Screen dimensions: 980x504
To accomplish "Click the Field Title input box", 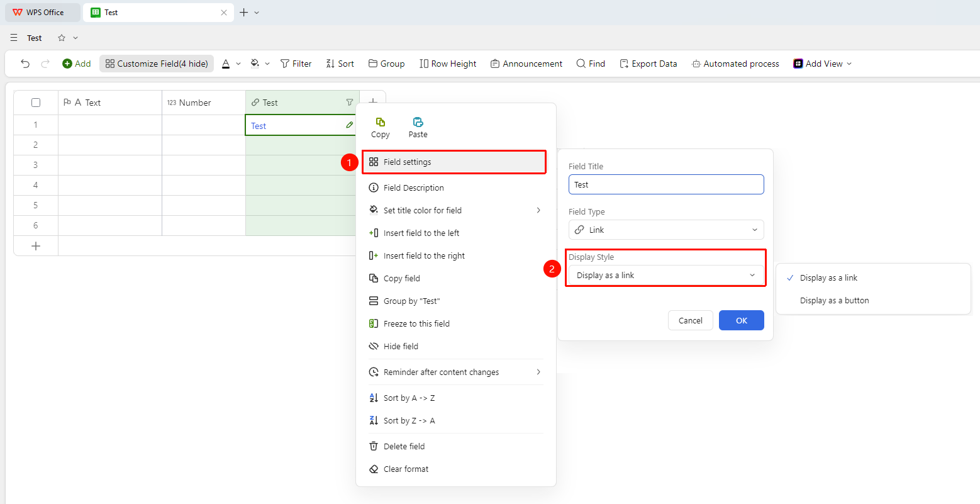I will 666,184.
